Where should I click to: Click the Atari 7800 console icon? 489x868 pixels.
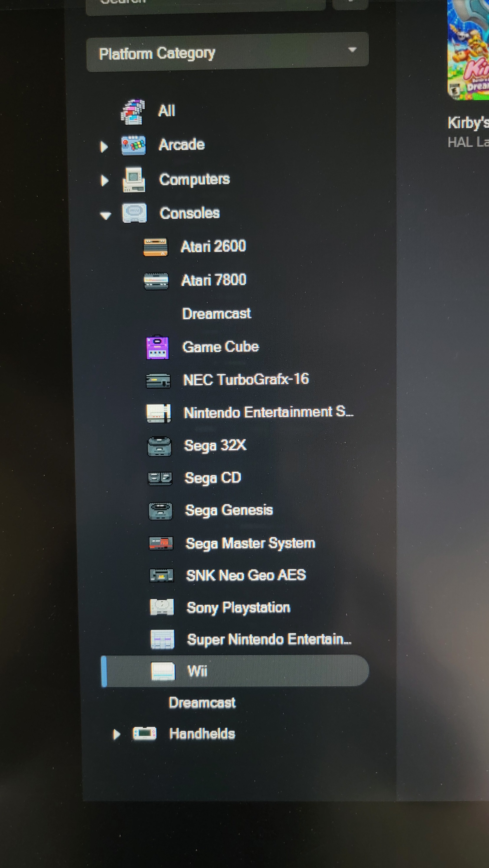156,281
